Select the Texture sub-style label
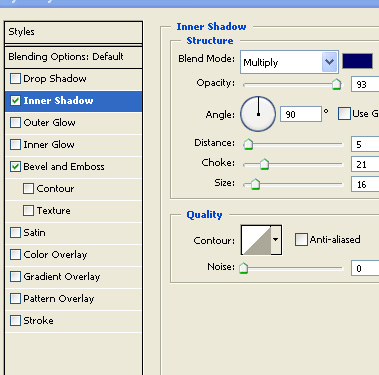Screen dimensions: 379x375 point(54,211)
